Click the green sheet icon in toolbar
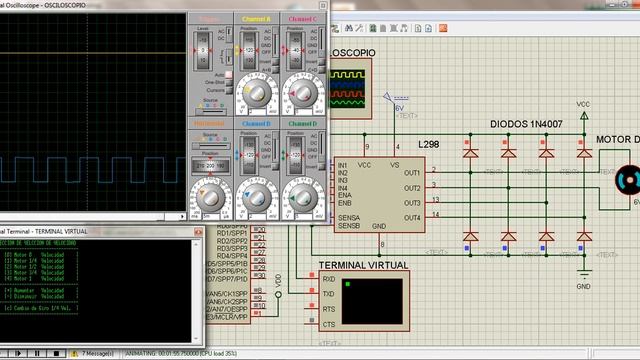640x360 pixels. [373, 28]
